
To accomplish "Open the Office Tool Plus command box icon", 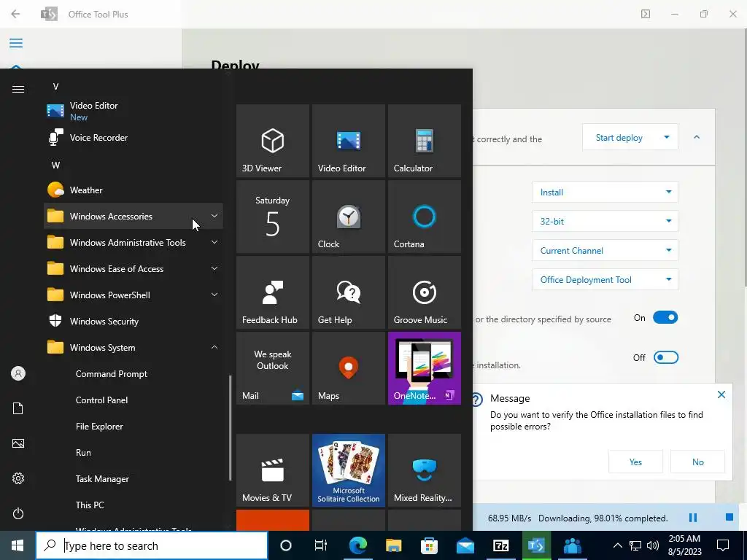I will (646, 14).
